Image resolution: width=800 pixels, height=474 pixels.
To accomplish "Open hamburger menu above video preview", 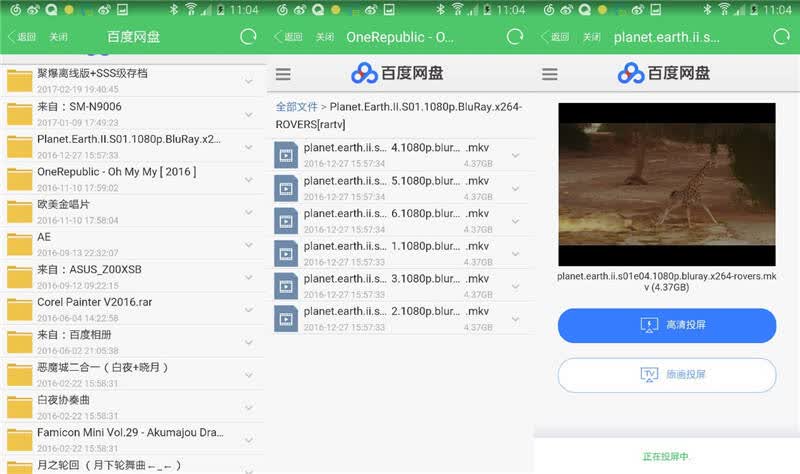I will [x=549, y=74].
